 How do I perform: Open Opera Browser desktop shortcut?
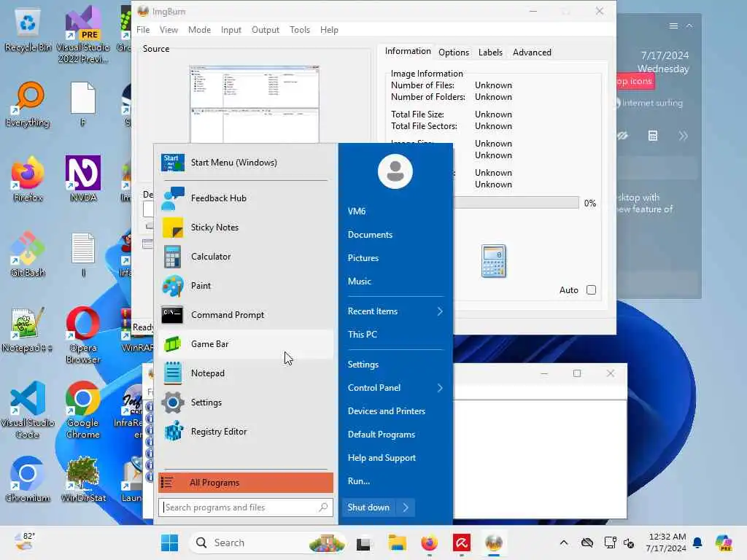tap(83, 334)
